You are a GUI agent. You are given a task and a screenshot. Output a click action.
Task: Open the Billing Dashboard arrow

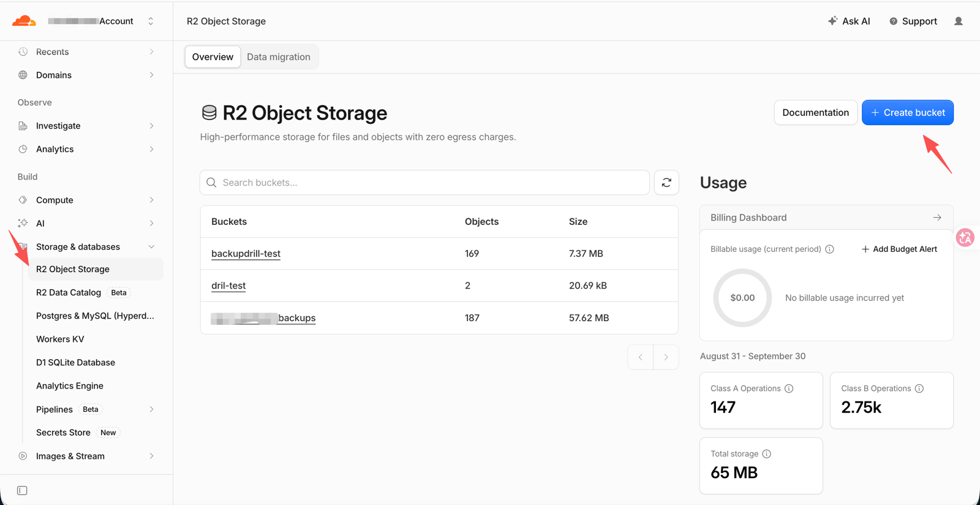pos(937,218)
